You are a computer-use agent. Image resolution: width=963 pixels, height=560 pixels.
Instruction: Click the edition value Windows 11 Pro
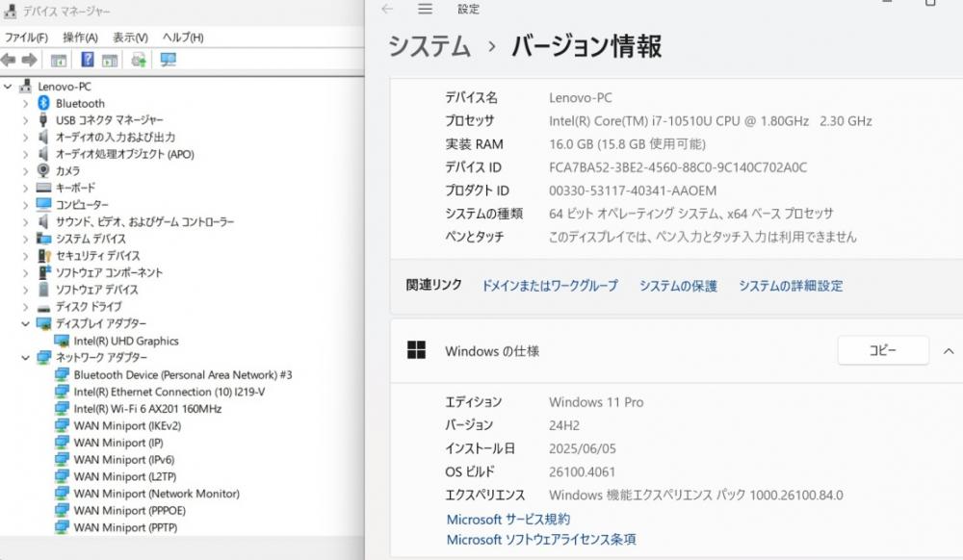click(596, 402)
